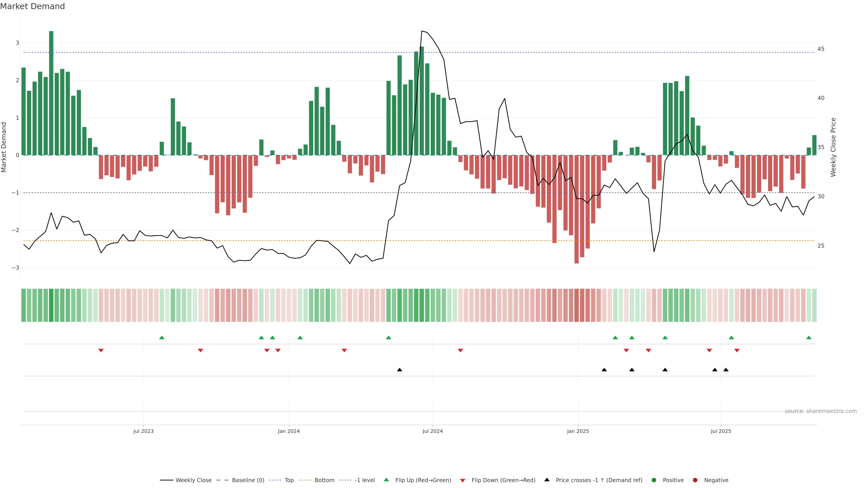Click the leftmost red flip-down marker
The image size is (868, 488).
point(101,350)
